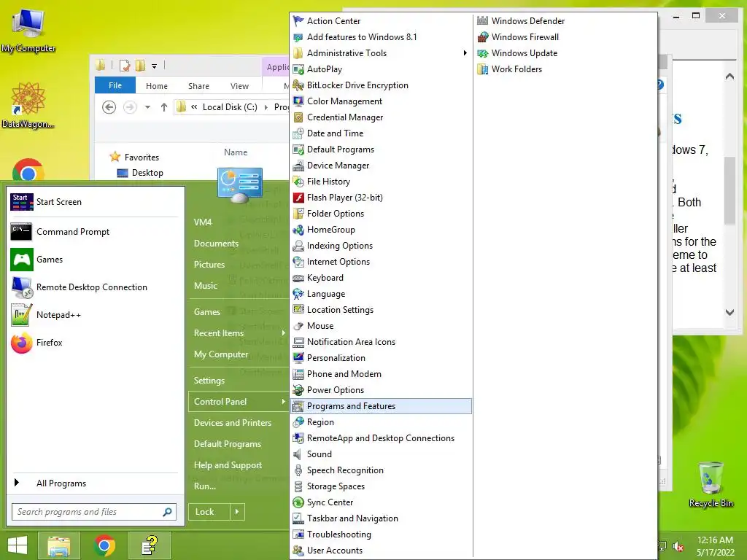Click Explorer up-one-level arrow
Viewport: 747px width, 560px height.
(164, 107)
